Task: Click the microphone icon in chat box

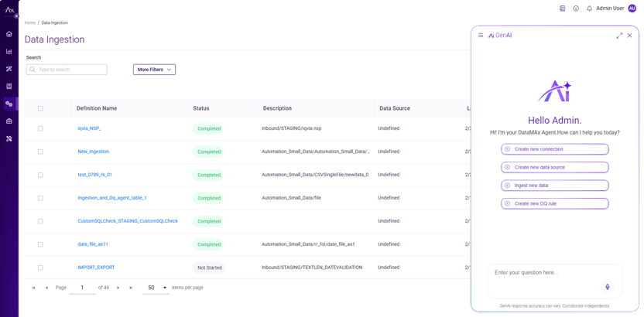Action: [608, 287]
